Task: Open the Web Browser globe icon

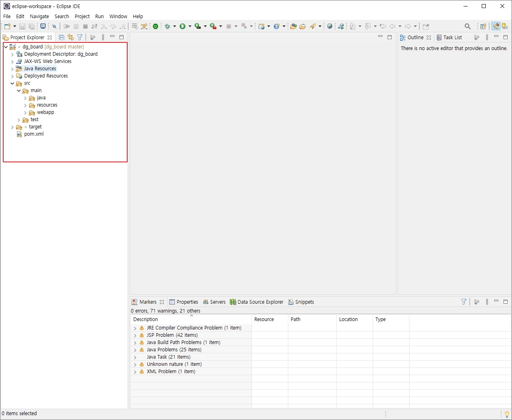Action: (330, 26)
